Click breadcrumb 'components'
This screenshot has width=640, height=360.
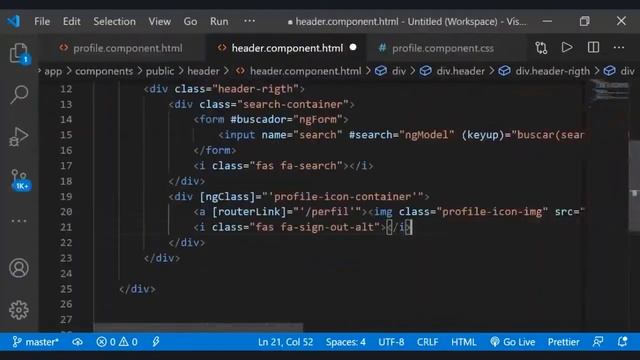pos(104,71)
